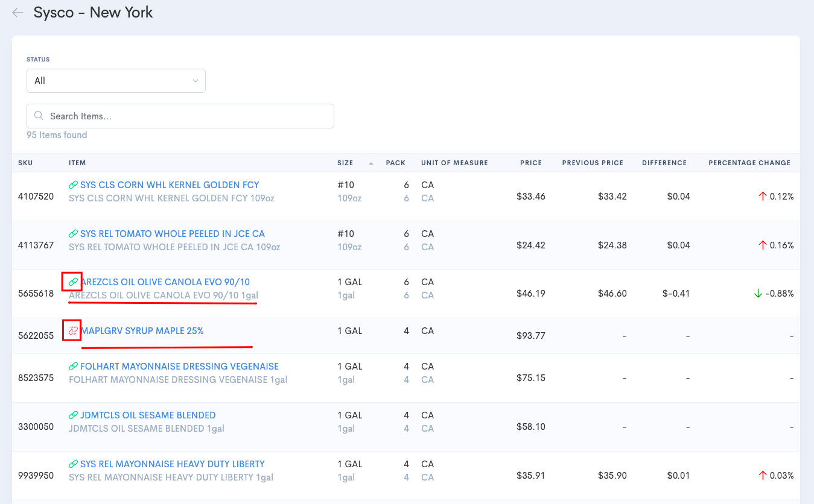
Task: Click the Status dropdown chevron arrow
Action: tap(195, 81)
